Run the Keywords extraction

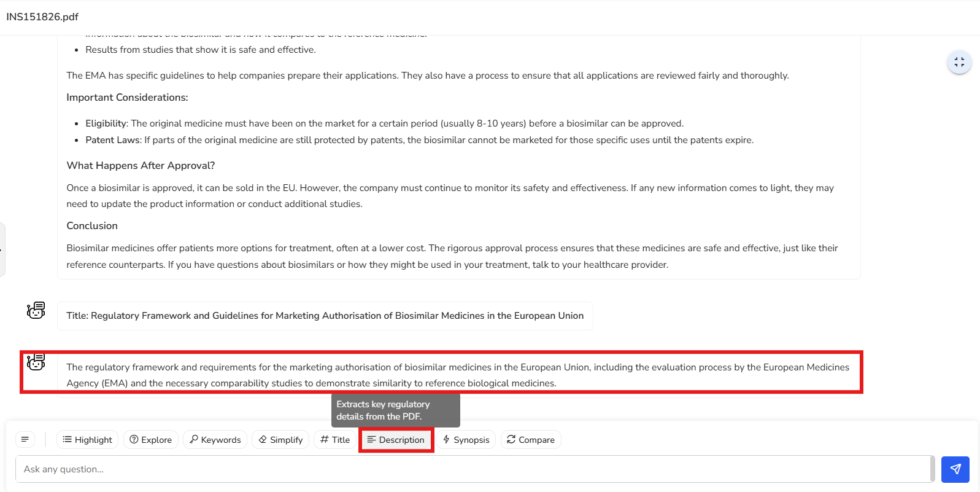tap(215, 440)
